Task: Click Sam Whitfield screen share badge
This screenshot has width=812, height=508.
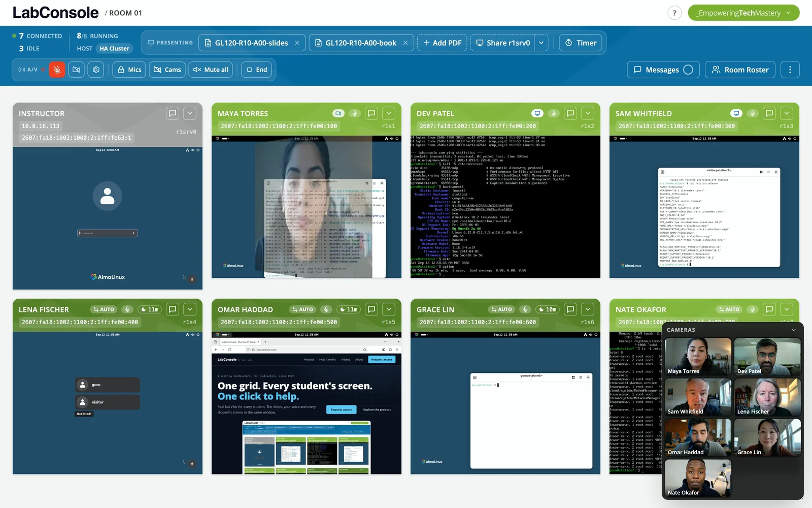Action: click(x=736, y=113)
